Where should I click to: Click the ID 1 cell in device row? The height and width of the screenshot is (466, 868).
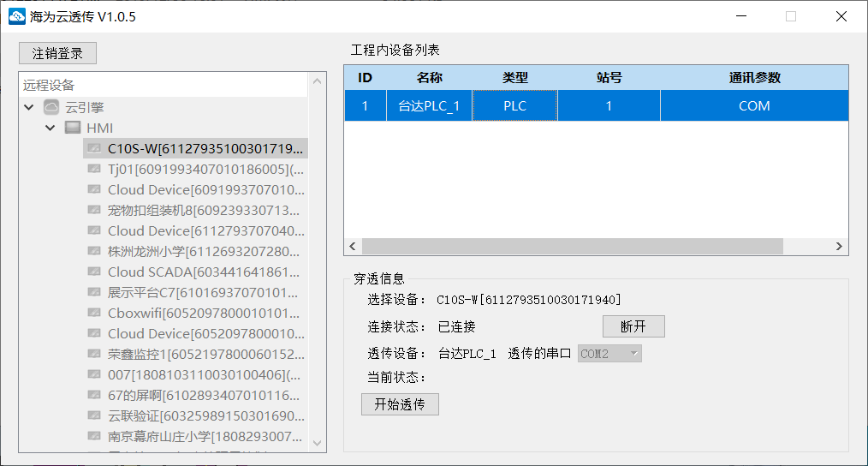pyautogui.click(x=365, y=105)
